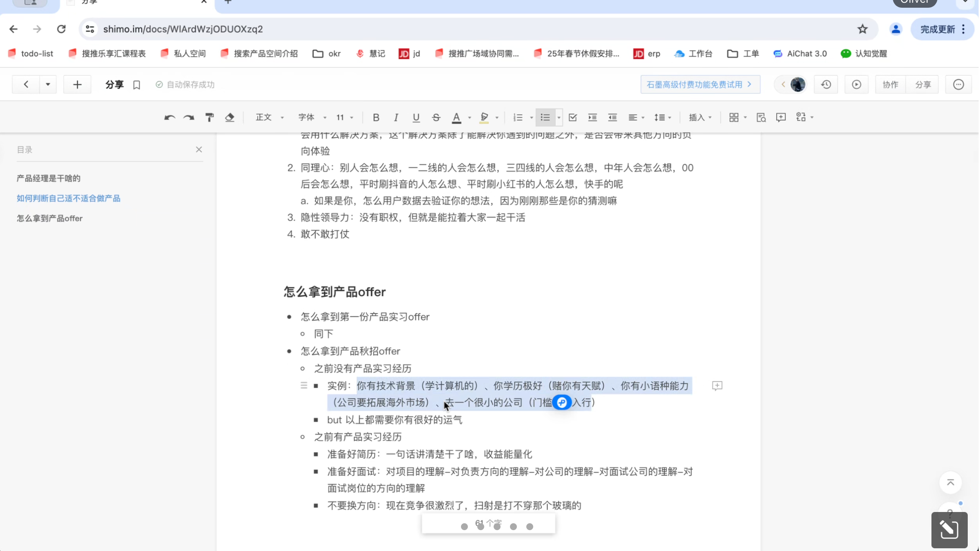Insert comment icon in toolbar
This screenshot has width=980, height=551.
(x=780, y=117)
